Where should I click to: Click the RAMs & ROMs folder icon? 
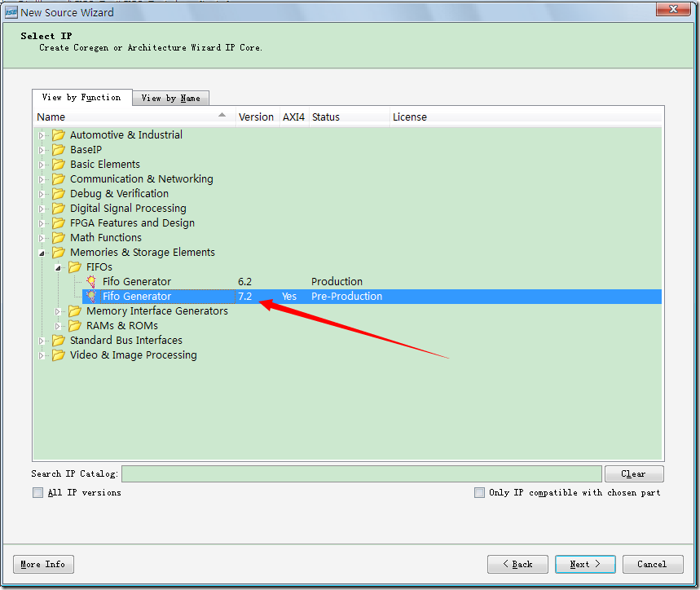tap(75, 326)
